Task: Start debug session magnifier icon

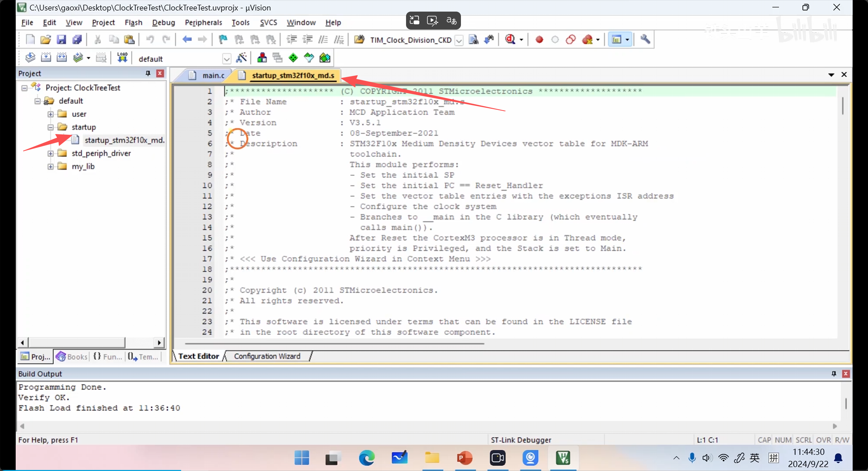Action: tap(510, 40)
